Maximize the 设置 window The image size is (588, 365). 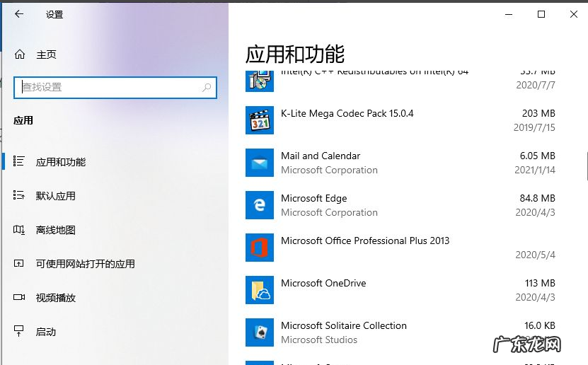coord(541,14)
